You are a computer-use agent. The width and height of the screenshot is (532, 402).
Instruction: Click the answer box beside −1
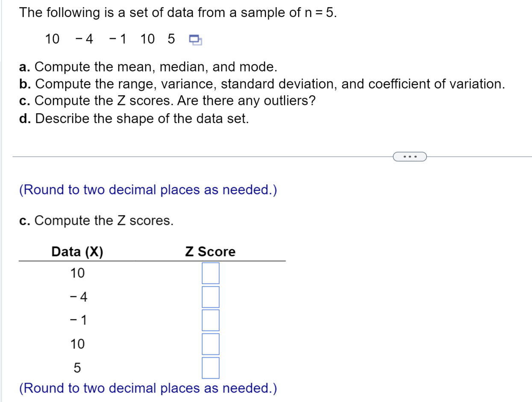[210, 320]
